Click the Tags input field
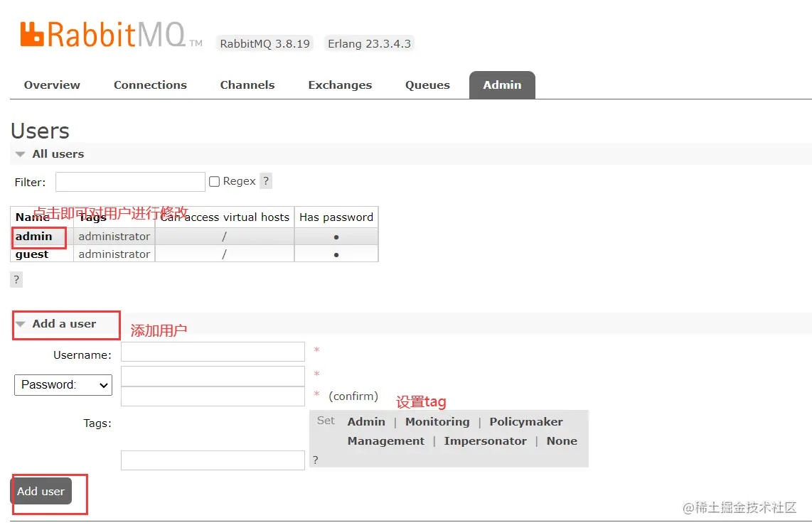This screenshot has height=530, width=812. [213, 460]
